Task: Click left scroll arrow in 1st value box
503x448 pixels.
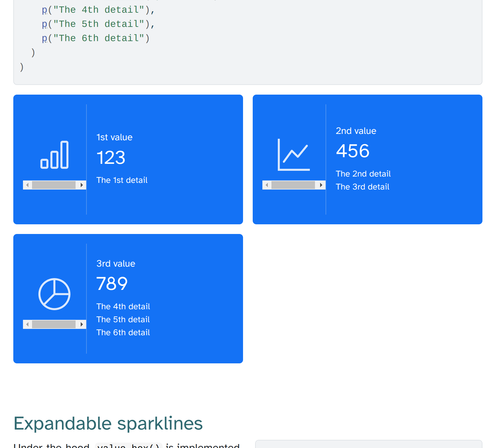Action: click(28, 185)
